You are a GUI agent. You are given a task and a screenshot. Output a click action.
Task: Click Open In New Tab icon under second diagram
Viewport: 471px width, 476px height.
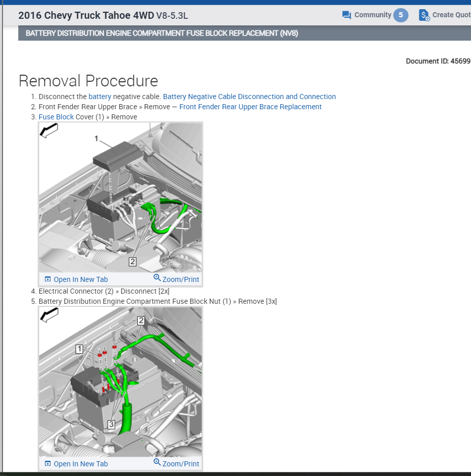click(x=48, y=464)
